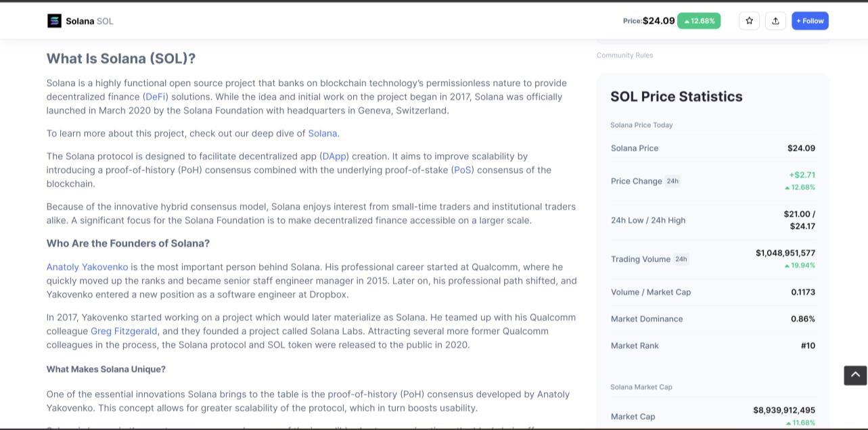Click the Solana logo icon in header
This screenshot has height=430, width=868.
coord(54,21)
